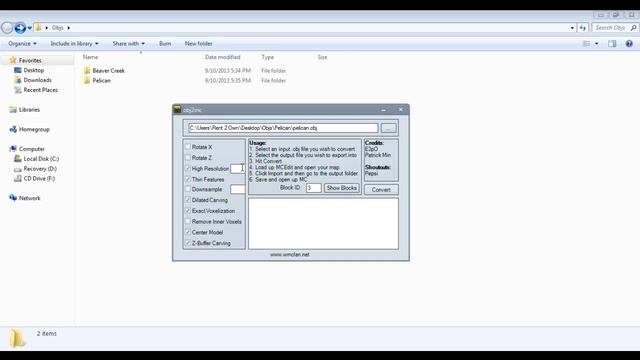
Task: Click the browse (...) button in obj2mc
Action: [x=388, y=128]
